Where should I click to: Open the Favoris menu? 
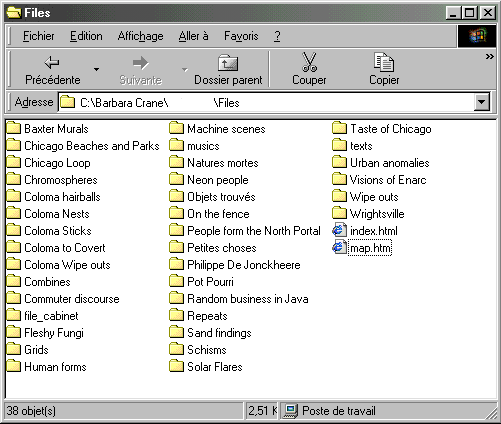pos(241,36)
